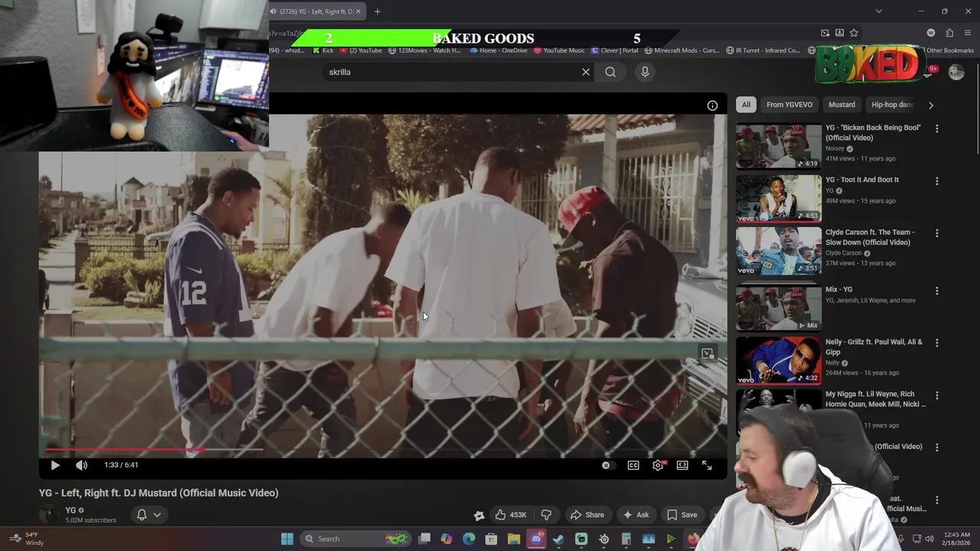
Task: Like the video (453K)
Action: [510, 515]
